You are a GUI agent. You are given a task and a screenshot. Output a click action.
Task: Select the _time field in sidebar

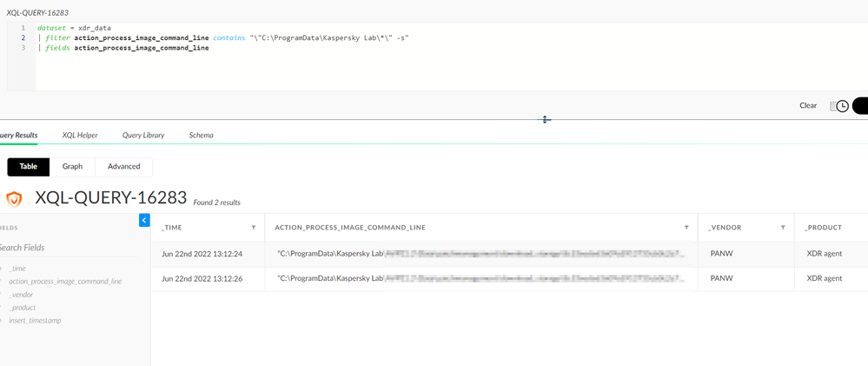click(x=17, y=269)
